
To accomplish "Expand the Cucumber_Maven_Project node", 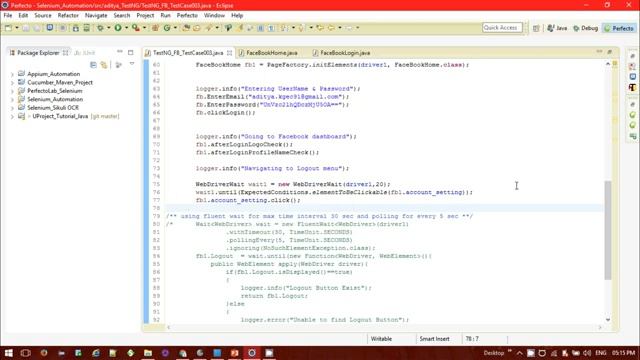I will point(12,83).
